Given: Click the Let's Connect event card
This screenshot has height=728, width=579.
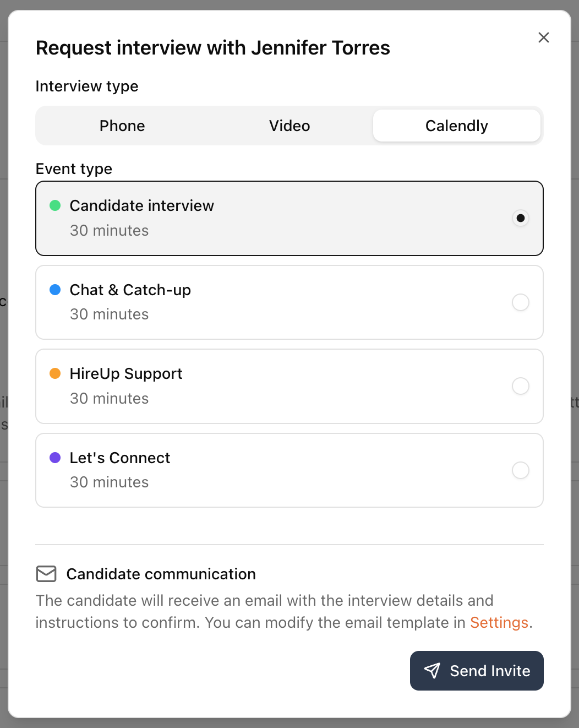Looking at the screenshot, I should (289, 470).
